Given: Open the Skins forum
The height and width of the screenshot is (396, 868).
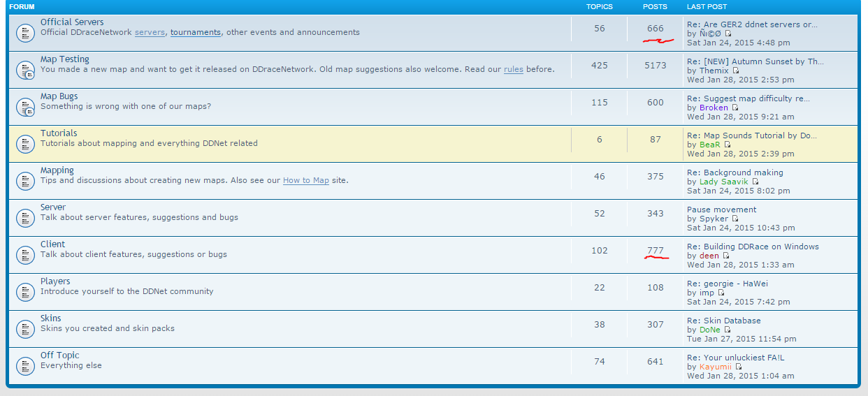Looking at the screenshot, I should tap(50, 318).
